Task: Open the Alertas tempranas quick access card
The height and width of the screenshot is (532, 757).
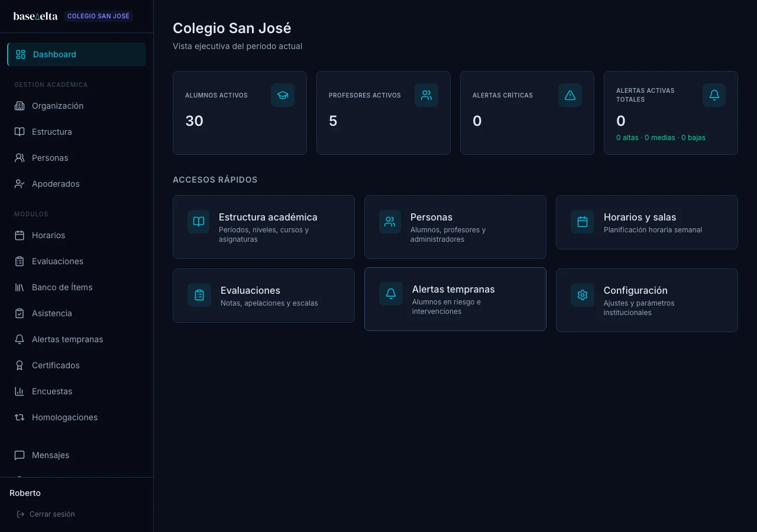Action: click(455, 299)
